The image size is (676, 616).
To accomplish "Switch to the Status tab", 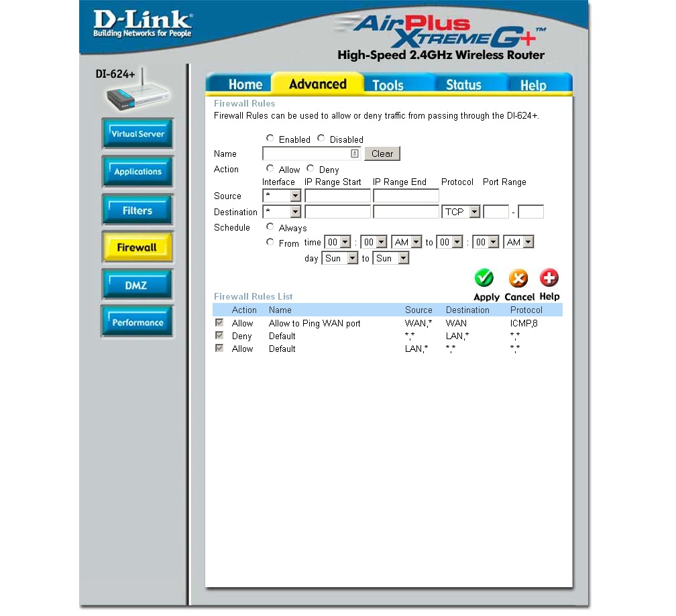I will (x=463, y=84).
